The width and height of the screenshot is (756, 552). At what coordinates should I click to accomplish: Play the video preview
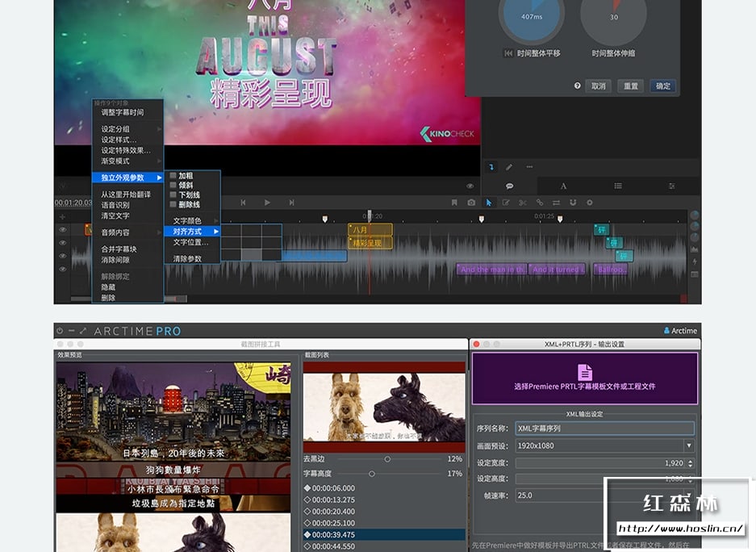point(267,203)
